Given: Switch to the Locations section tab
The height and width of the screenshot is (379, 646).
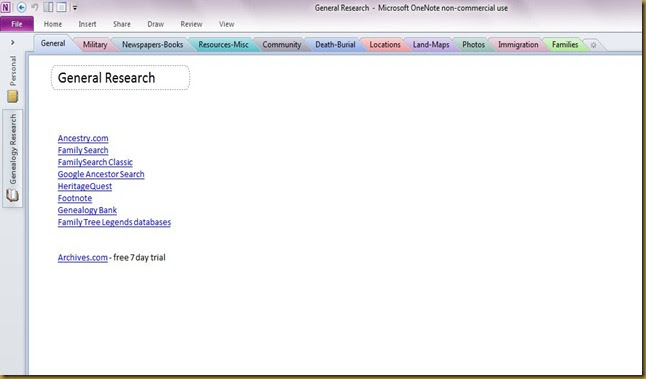Looking at the screenshot, I should [x=385, y=44].
